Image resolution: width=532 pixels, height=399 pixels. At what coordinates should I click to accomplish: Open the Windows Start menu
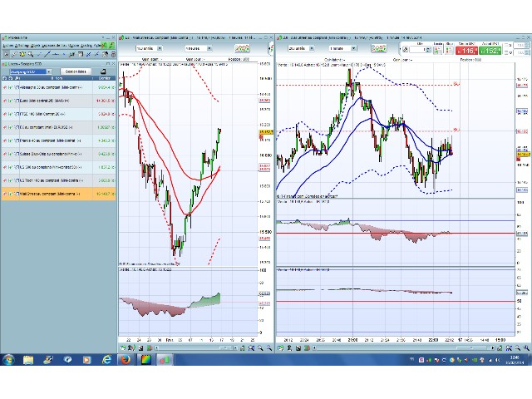tap(8, 360)
